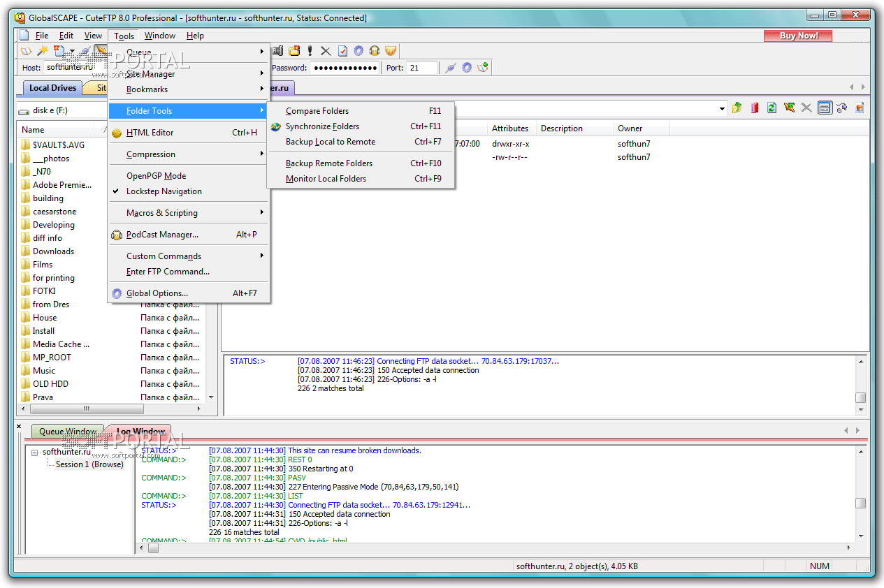Image resolution: width=884 pixels, height=588 pixels.
Task: Open the New icon dropdown arrow
Action: [71, 51]
